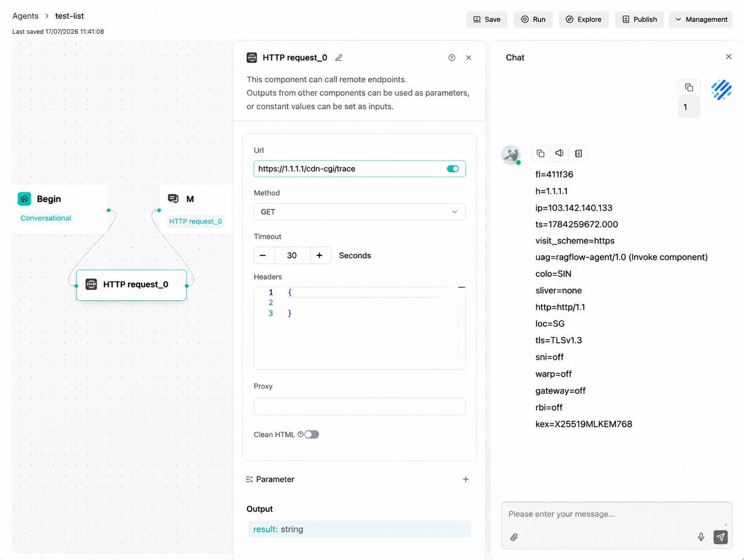Start voice input with microphone icon
This screenshot has width=744, height=560.
tap(701, 537)
